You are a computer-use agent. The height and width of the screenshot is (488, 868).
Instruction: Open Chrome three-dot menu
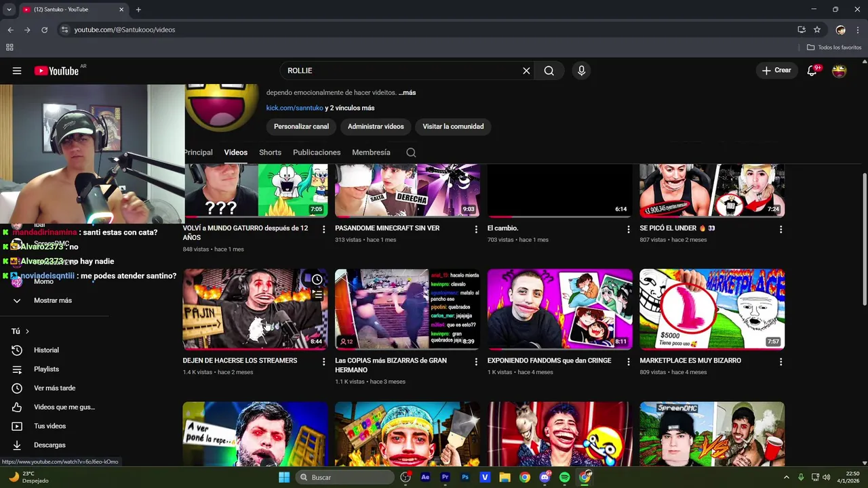[858, 30]
